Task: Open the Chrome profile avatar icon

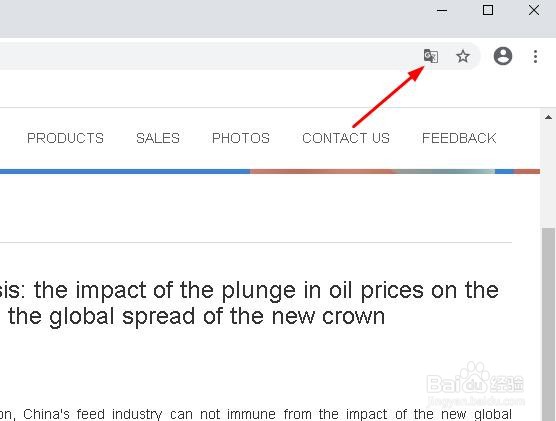Action: [503, 56]
